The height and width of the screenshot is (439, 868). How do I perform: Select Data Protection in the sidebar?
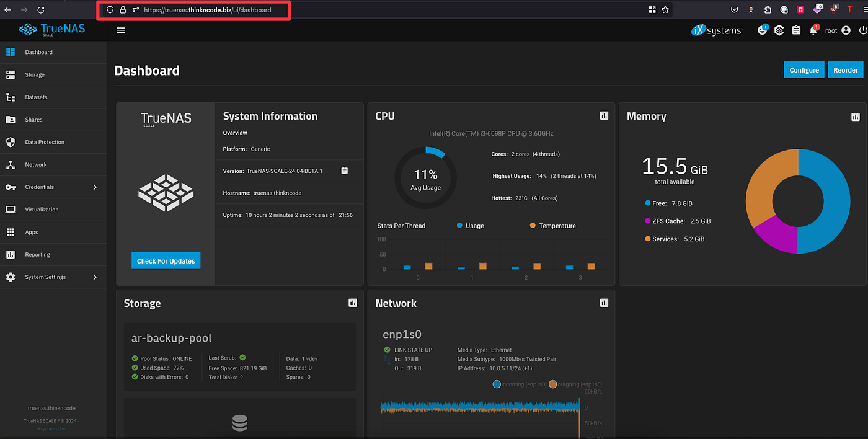pyautogui.click(x=53, y=142)
